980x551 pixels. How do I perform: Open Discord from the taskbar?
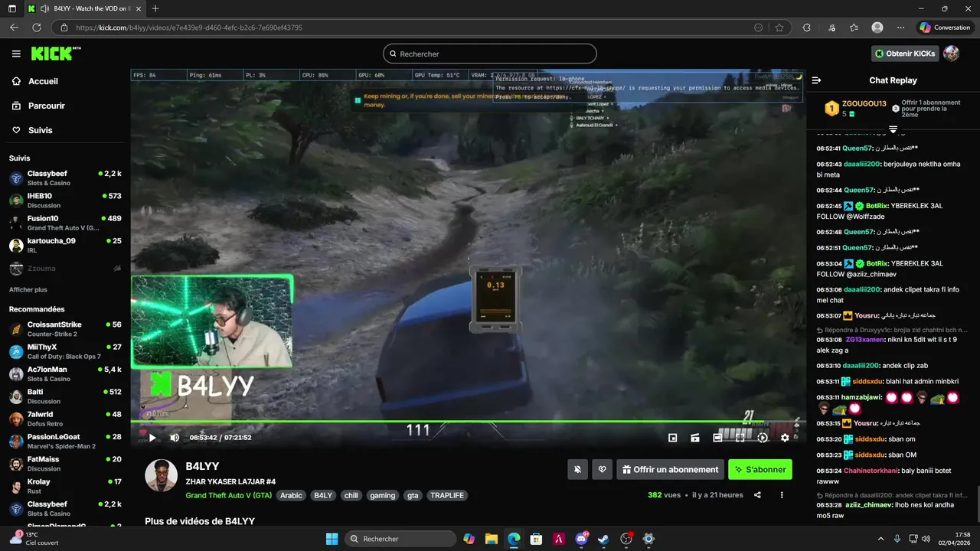point(581,539)
